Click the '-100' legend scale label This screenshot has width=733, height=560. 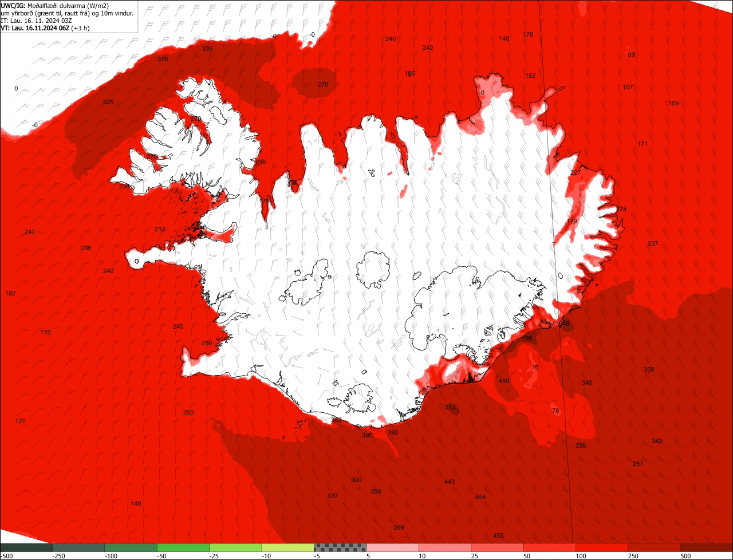point(111,556)
